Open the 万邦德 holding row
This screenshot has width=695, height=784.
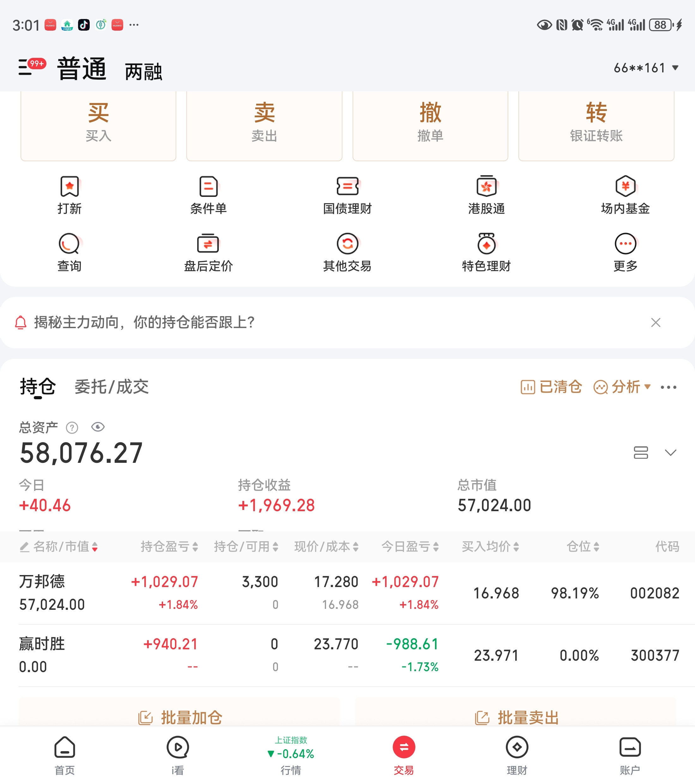[x=42, y=593]
